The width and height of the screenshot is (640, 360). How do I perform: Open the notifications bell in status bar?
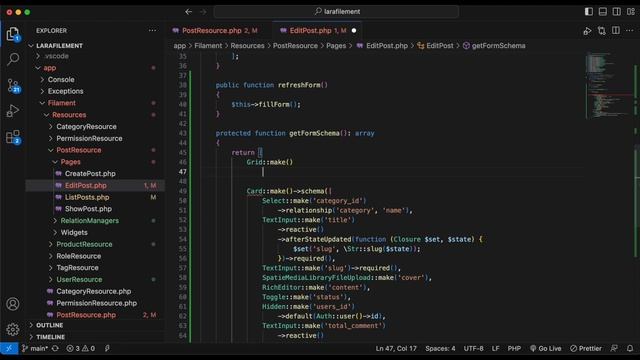click(630, 348)
